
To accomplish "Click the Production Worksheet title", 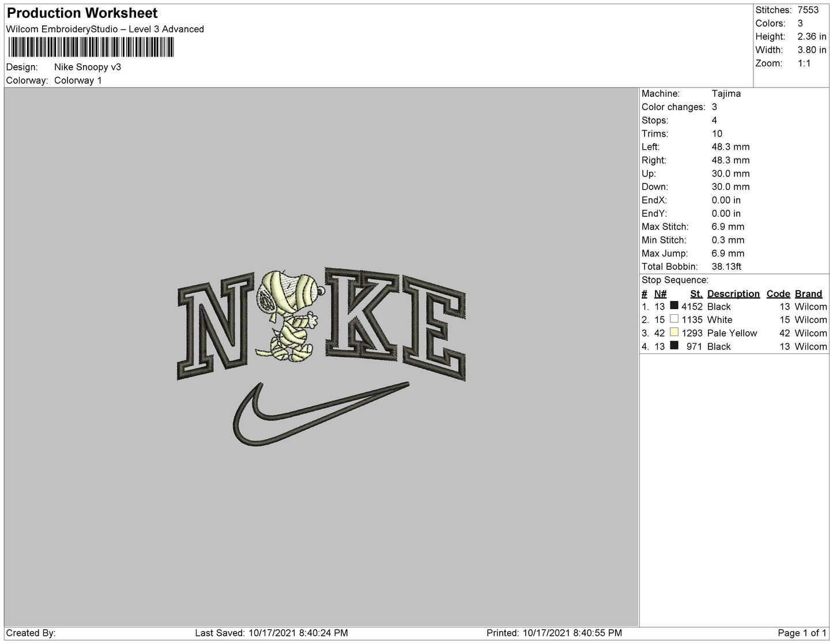I will click(x=82, y=13).
